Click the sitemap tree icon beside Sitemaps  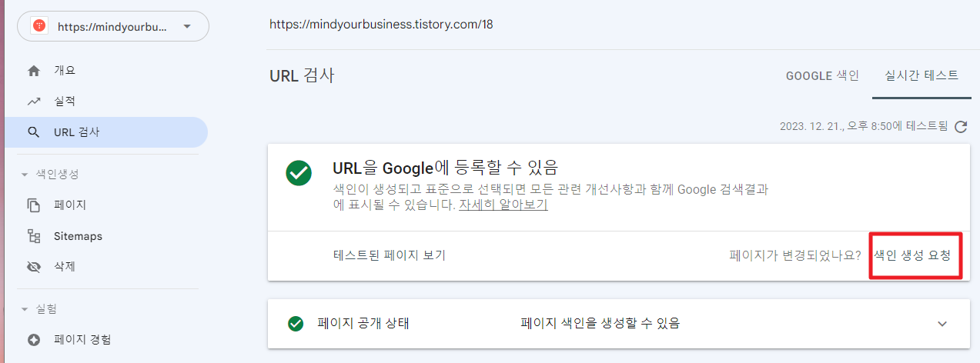(x=34, y=236)
